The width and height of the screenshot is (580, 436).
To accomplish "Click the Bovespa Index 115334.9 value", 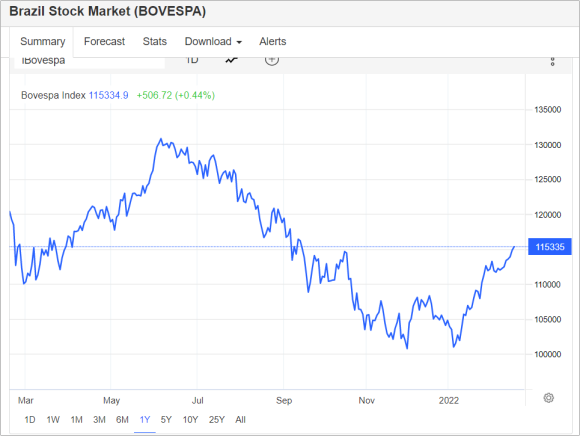I will (x=108, y=95).
